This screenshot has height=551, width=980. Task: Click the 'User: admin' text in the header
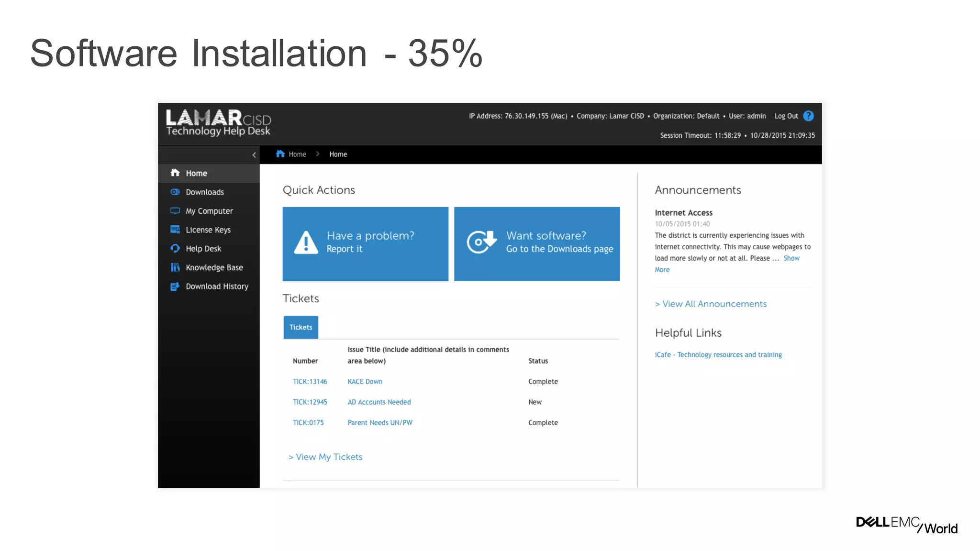pos(747,116)
